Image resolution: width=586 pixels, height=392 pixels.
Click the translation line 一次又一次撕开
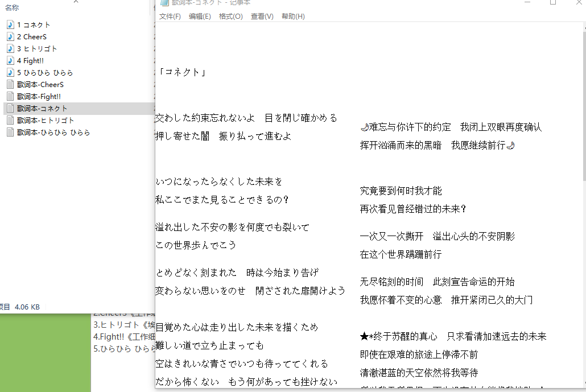[391, 236]
